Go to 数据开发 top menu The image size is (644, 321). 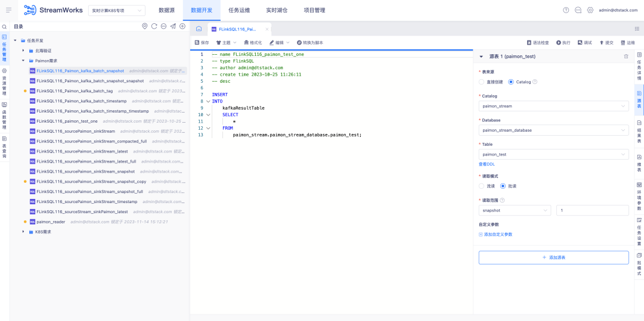(x=202, y=10)
